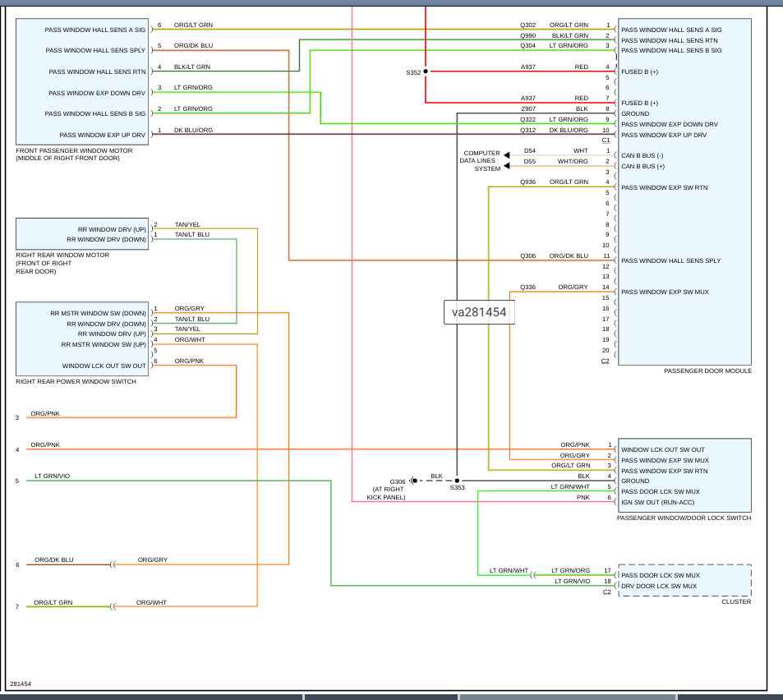Screen dimensions: 783x700
Task: Select the LT GRN/WHT label at switch pin 5
Action: (570, 487)
